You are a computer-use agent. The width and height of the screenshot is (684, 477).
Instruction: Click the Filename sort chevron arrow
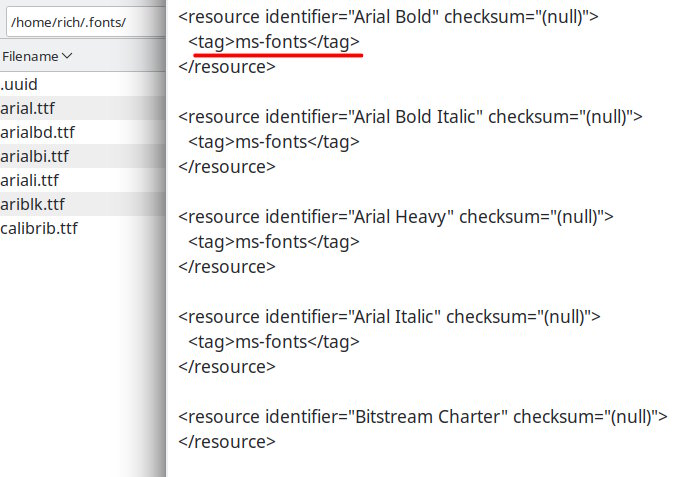tap(67, 57)
